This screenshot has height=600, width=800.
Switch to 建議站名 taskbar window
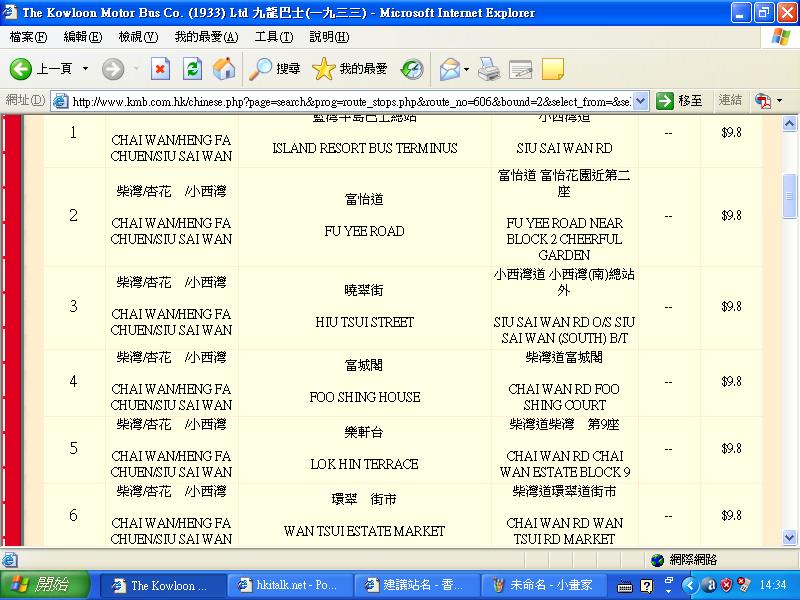click(x=417, y=585)
